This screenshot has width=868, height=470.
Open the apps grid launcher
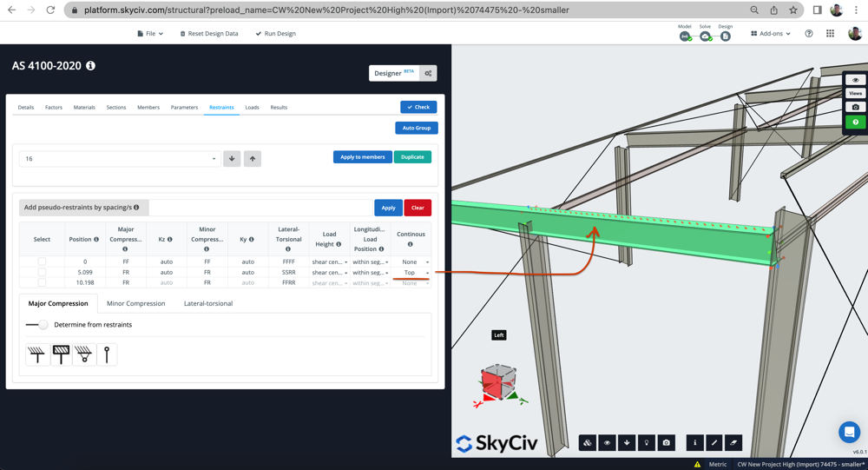(830, 33)
